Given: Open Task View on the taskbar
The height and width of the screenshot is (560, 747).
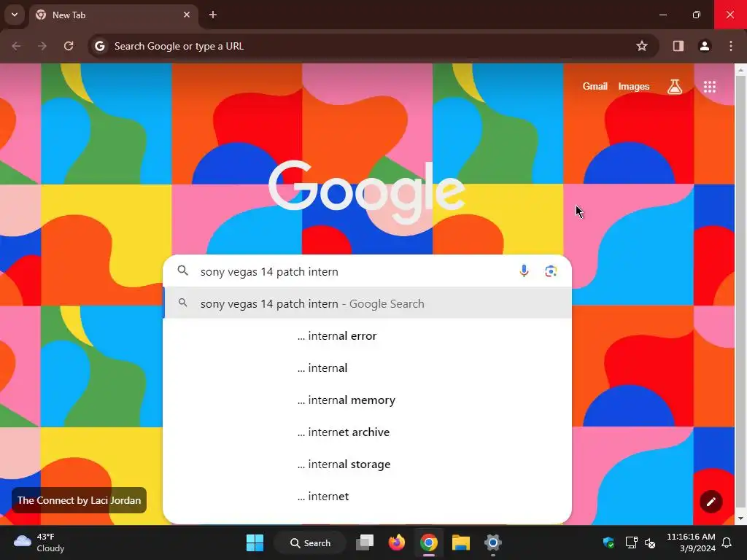Looking at the screenshot, I should coord(365,542).
